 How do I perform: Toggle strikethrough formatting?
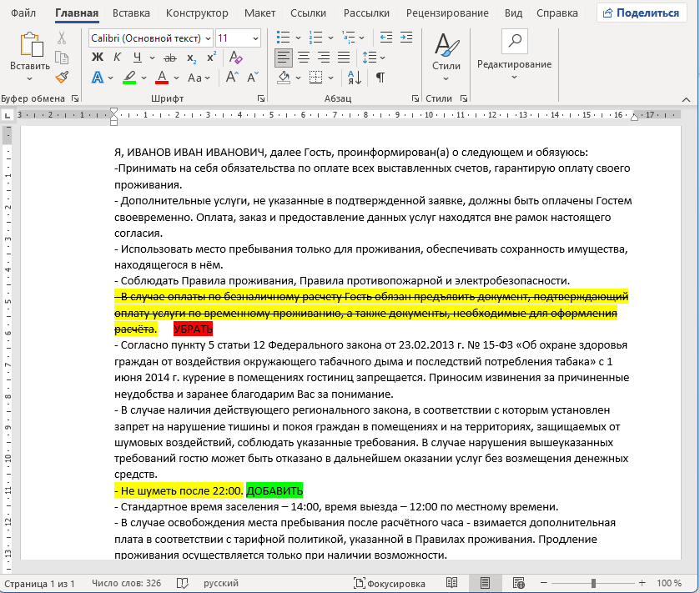click(x=170, y=58)
